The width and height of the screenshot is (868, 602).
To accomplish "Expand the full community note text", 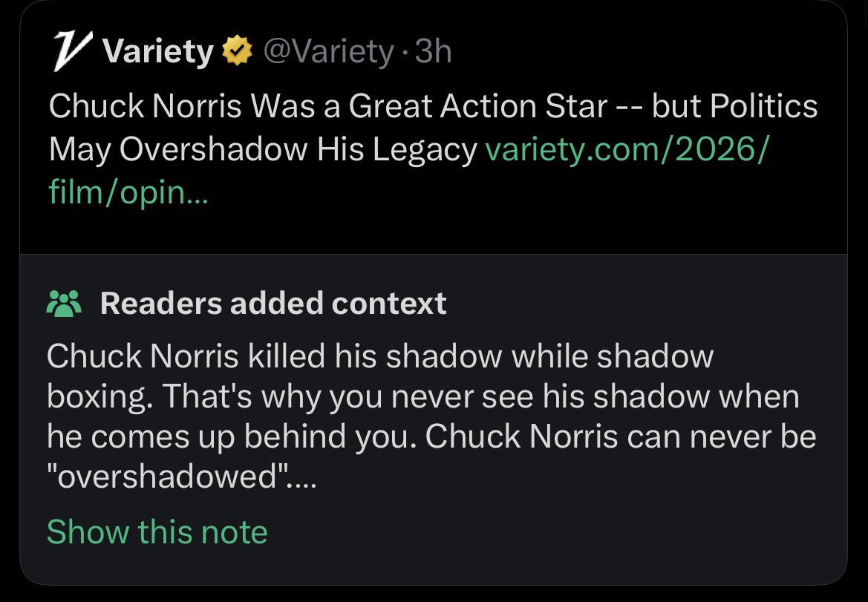I will point(157,531).
